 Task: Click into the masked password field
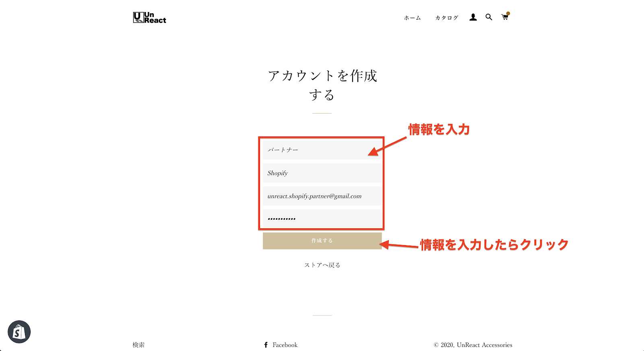coord(322,219)
